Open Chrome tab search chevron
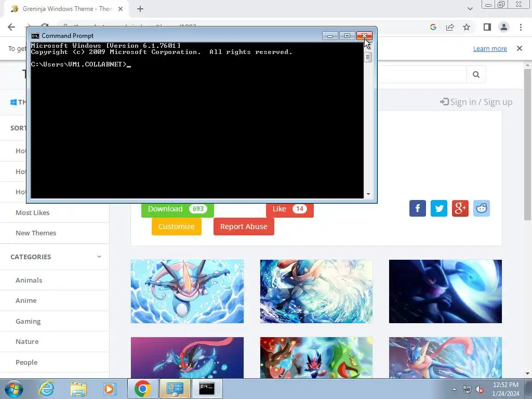The height and width of the screenshot is (399, 532). (x=470, y=9)
